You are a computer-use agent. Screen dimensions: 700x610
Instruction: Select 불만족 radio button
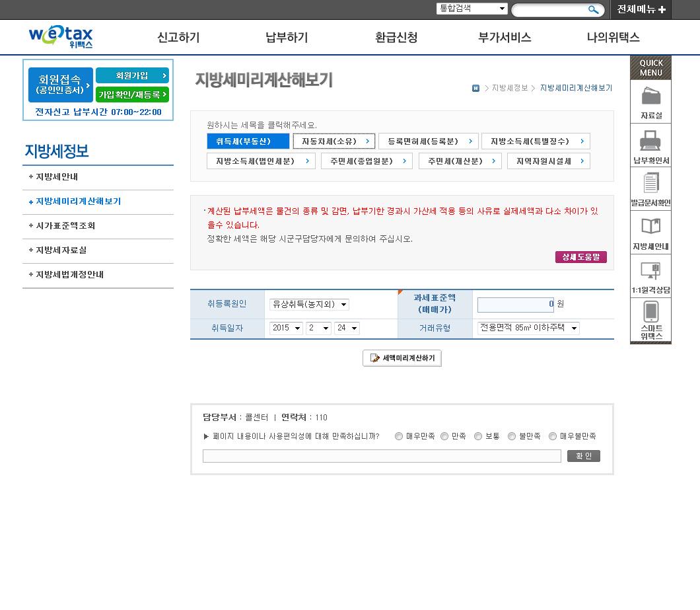click(x=512, y=436)
